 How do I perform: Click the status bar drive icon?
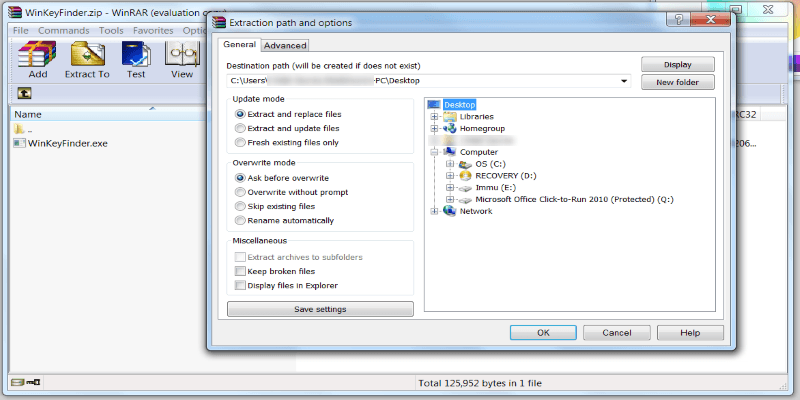[17, 382]
